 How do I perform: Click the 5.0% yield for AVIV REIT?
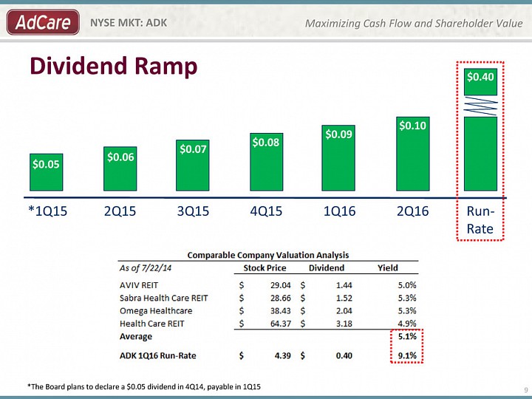pyautogui.click(x=407, y=285)
